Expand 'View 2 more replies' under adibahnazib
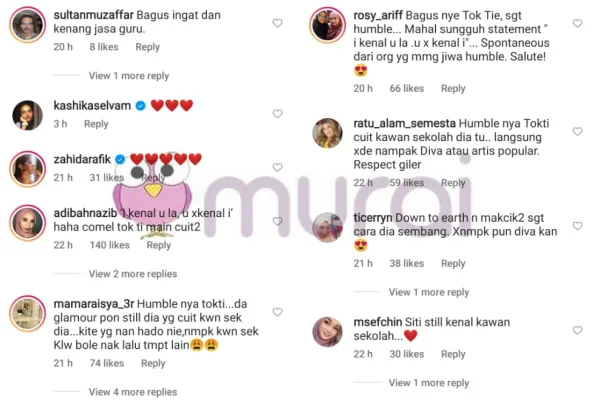600x400 pixels. click(133, 274)
